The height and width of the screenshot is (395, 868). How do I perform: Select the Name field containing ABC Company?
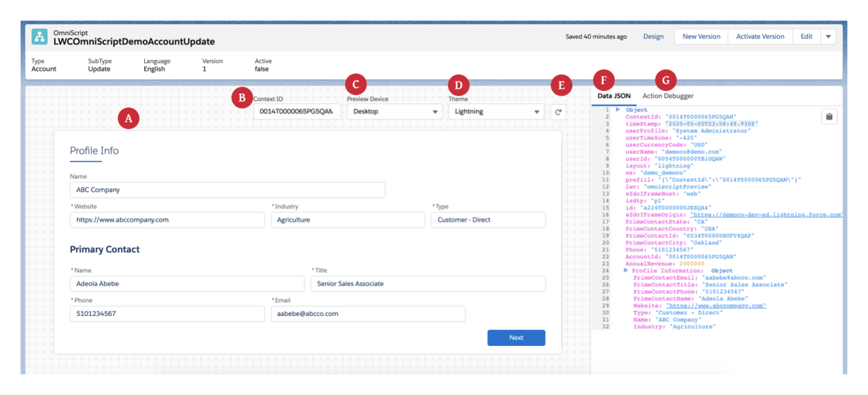point(227,190)
